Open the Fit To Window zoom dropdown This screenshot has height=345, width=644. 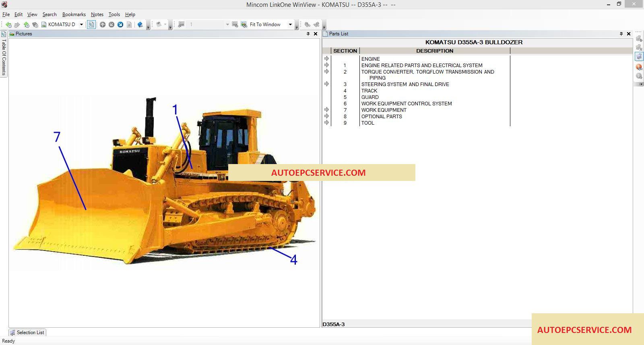pos(290,25)
